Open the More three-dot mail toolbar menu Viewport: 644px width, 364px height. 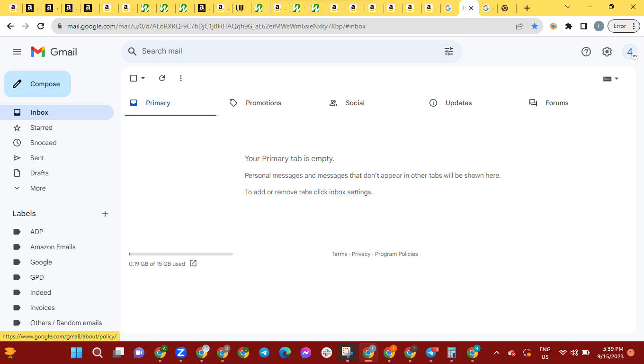click(x=181, y=78)
